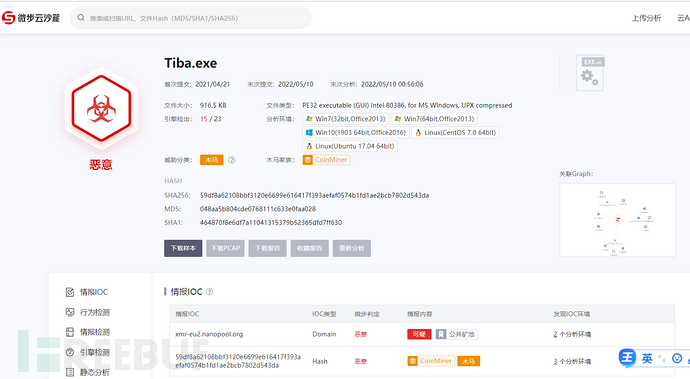
Task: Click the emoji smiley icon in IME bar
Action: tap(677, 359)
